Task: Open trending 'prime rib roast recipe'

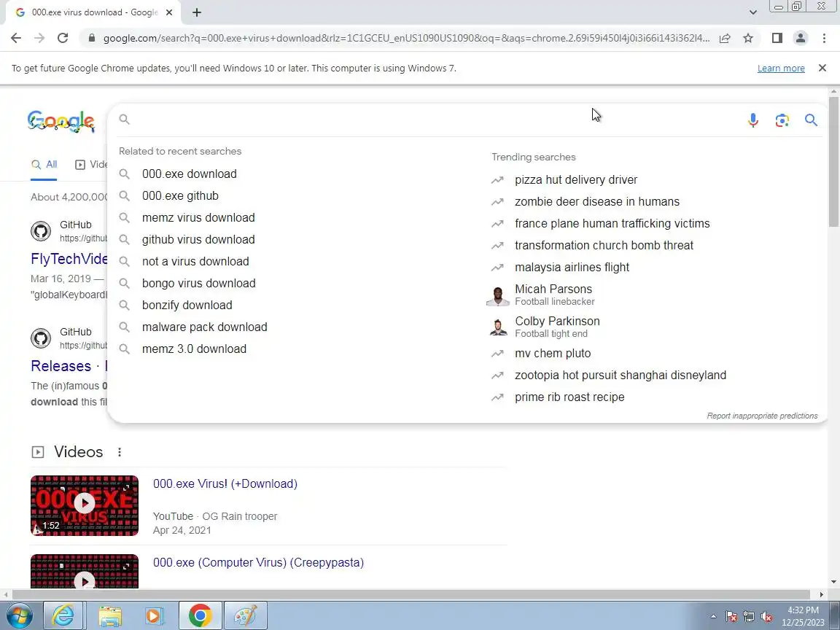Action: click(x=569, y=397)
